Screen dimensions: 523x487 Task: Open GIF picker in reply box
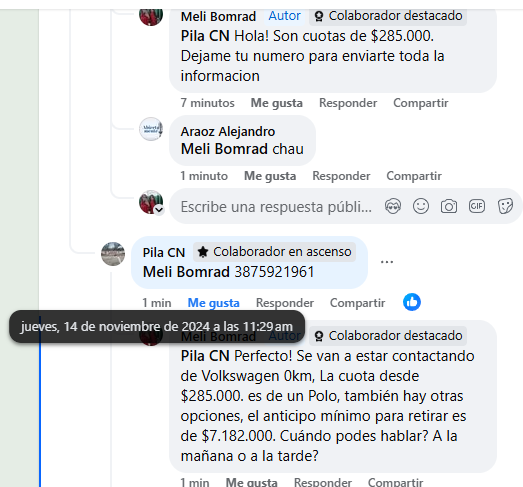tap(477, 206)
